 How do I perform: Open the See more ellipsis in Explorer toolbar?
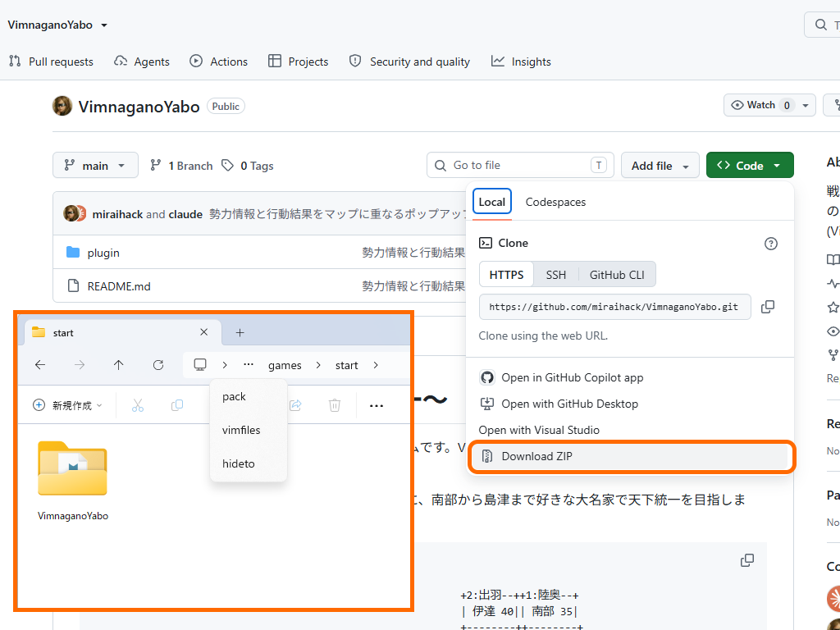pos(377,405)
